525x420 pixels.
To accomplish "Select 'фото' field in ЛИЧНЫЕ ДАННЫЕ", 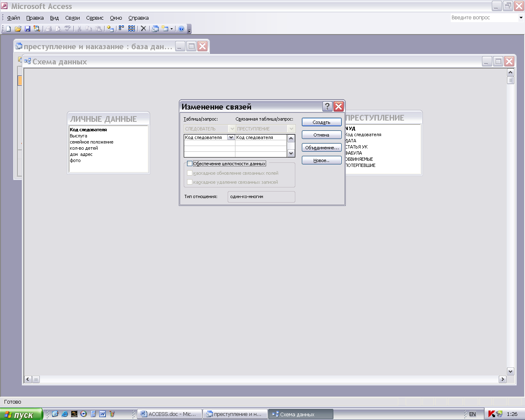I will [x=75, y=160].
